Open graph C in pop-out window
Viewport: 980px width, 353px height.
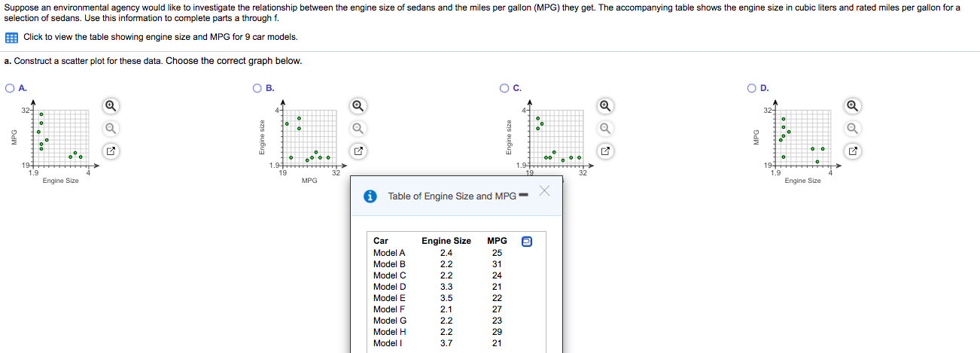point(604,151)
